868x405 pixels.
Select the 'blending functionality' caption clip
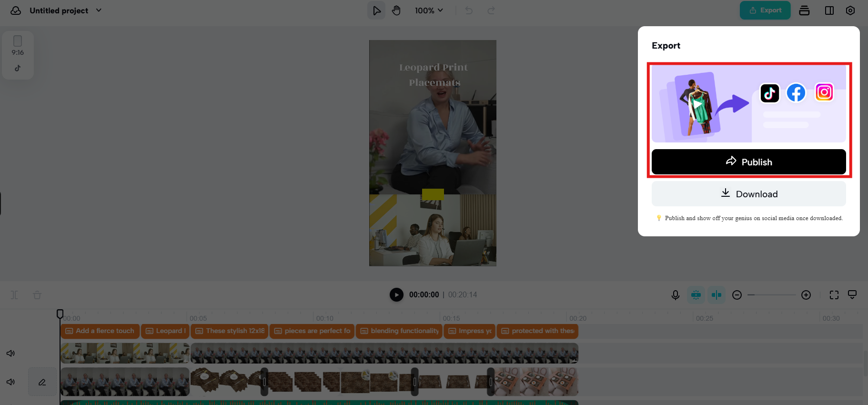(399, 331)
